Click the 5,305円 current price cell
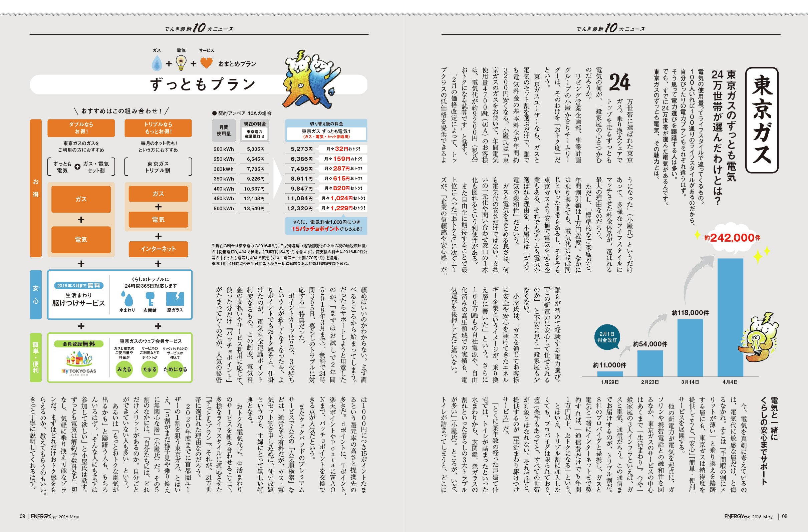 [255, 149]
